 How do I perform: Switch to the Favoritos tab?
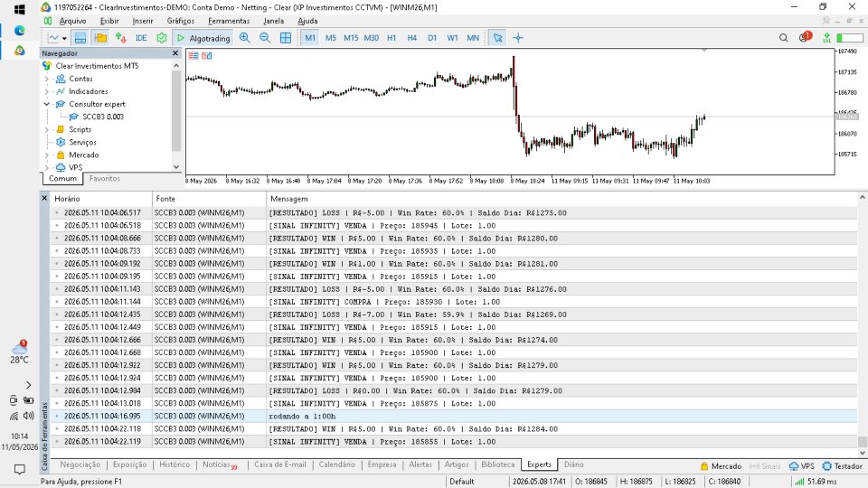(x=105, y=179)
